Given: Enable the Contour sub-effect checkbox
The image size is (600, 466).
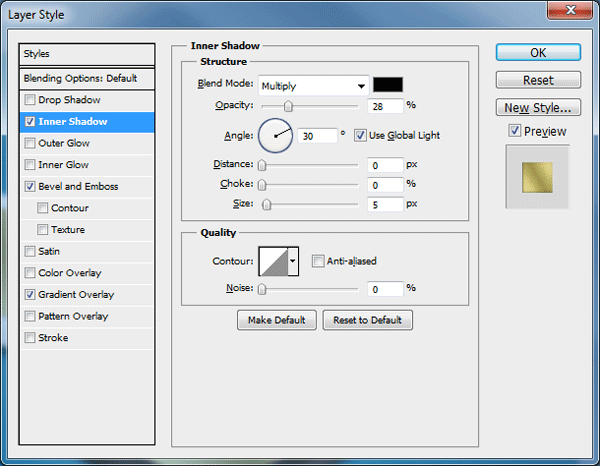Looking at the screenshot, I should coord(42,208).
